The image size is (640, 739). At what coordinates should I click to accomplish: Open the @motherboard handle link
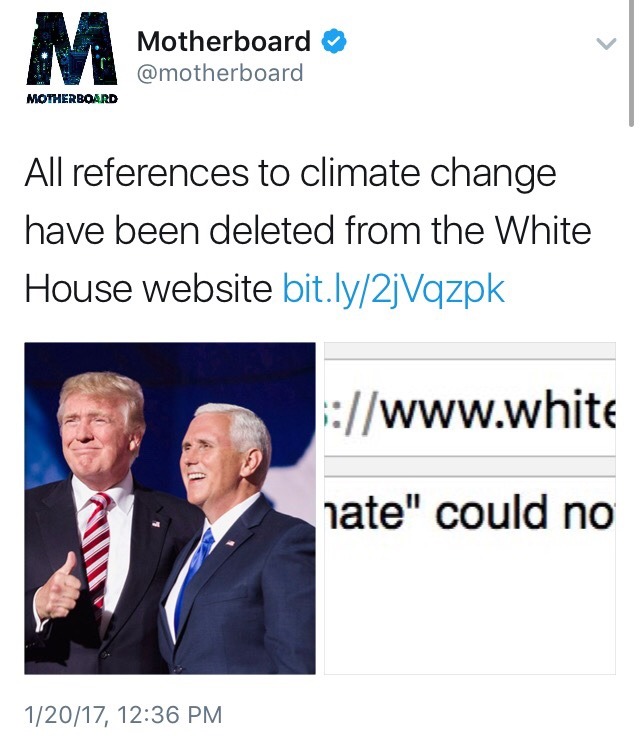point(220,73)
